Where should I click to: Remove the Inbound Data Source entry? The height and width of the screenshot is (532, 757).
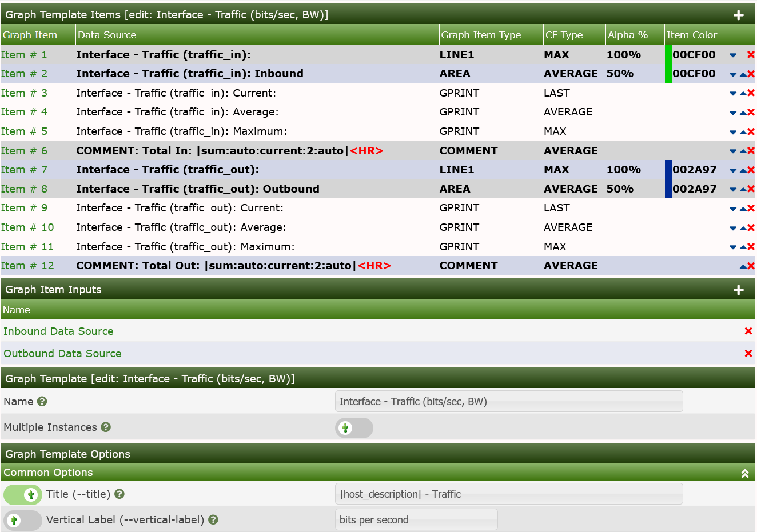pos(748,331)
